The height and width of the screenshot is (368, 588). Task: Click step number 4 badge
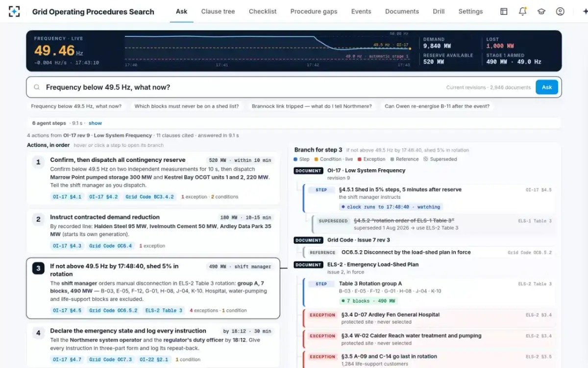[38, 333]
